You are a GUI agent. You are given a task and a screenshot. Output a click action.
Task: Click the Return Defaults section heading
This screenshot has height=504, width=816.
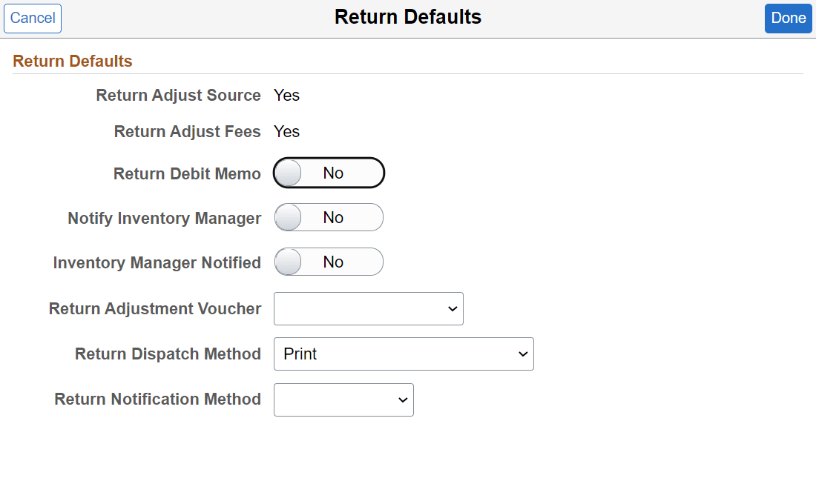click(72, 61)
